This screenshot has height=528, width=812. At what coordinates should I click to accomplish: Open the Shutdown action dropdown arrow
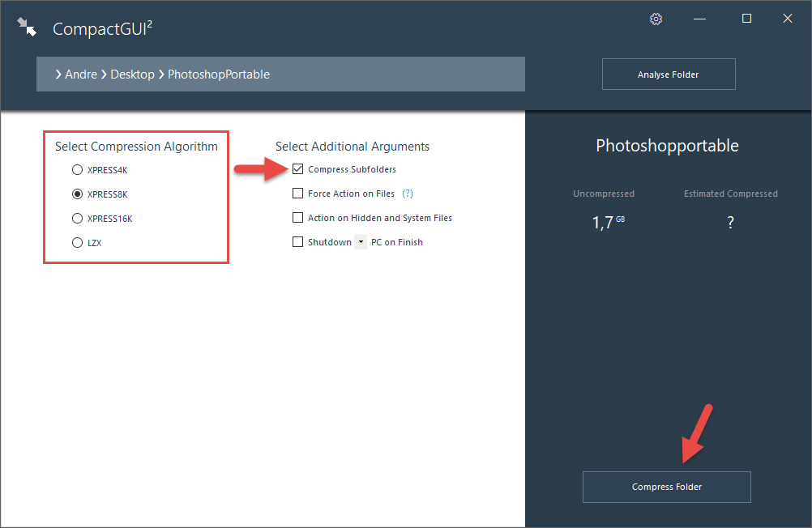pos(361,242)
